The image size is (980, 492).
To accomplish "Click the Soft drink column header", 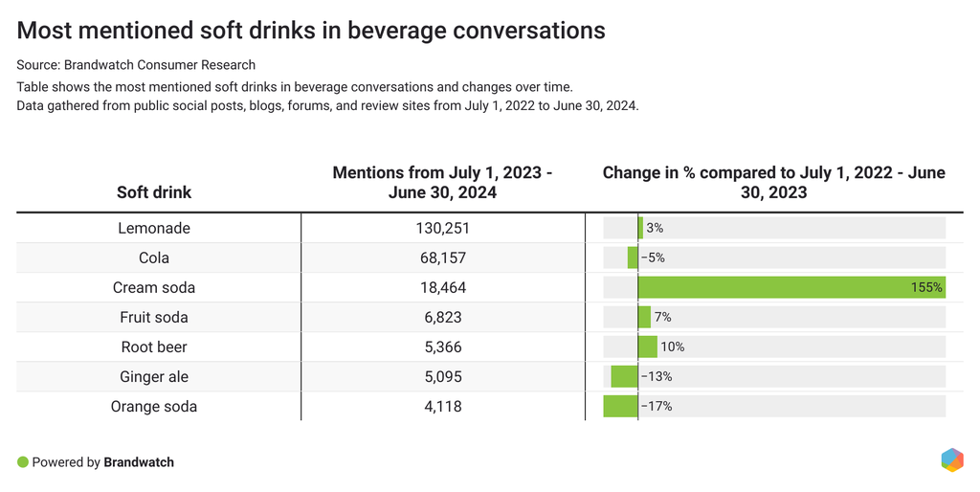I will (154, 192).
